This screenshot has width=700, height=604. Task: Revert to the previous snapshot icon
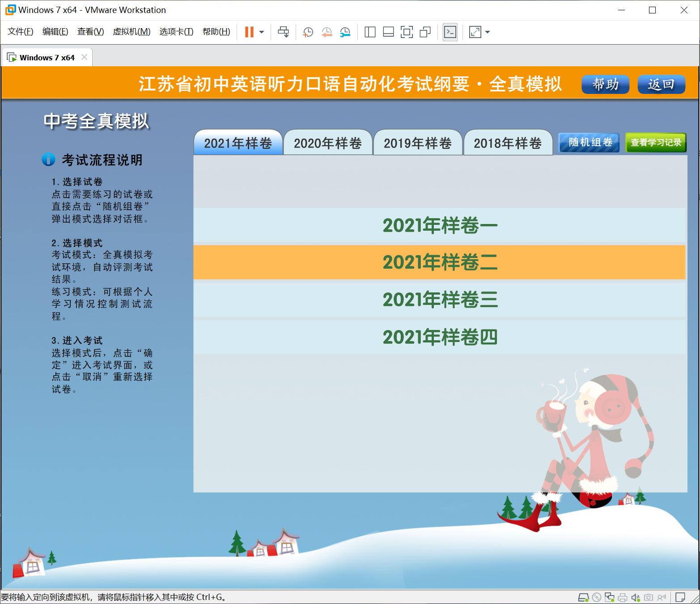327,32
